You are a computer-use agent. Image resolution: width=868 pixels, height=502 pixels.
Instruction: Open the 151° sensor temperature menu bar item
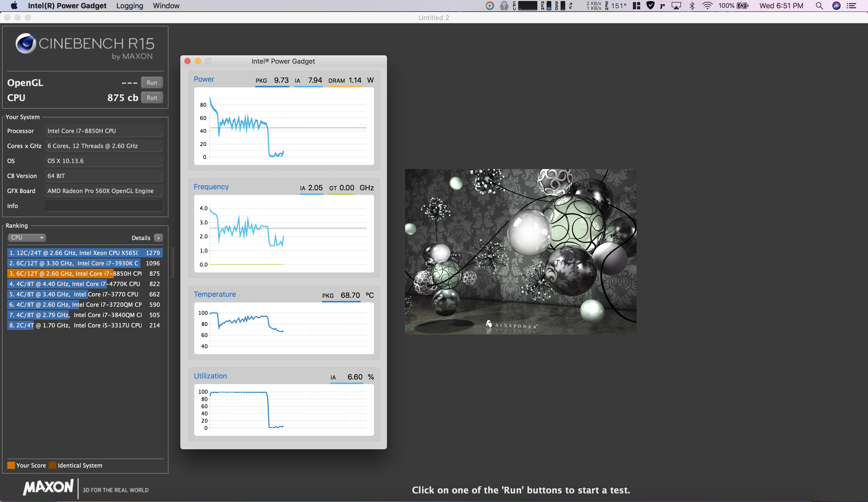[x=616, y=5]
